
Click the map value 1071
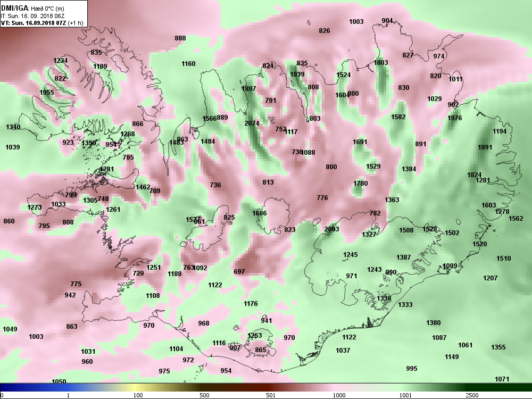pyautogui.click(x=502, y=379)
